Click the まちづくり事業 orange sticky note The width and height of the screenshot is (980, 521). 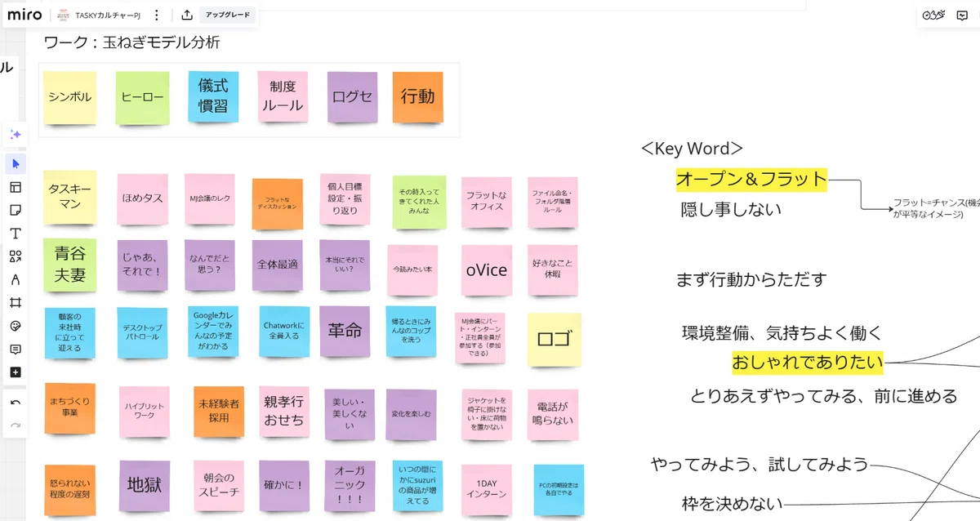(x=69, y=407)
